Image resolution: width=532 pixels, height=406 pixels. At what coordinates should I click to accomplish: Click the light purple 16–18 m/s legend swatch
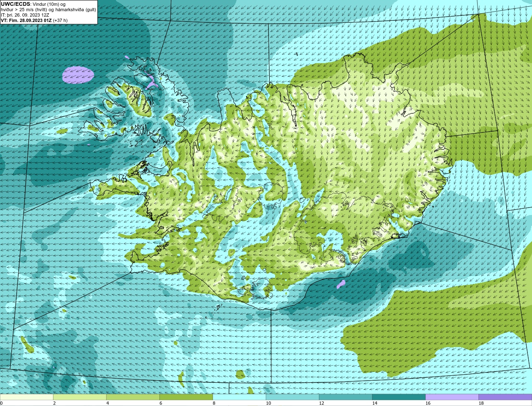452,397
